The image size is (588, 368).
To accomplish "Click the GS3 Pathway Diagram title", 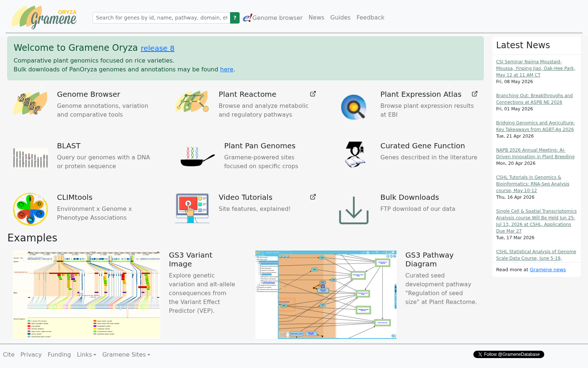I will point(429,259).
